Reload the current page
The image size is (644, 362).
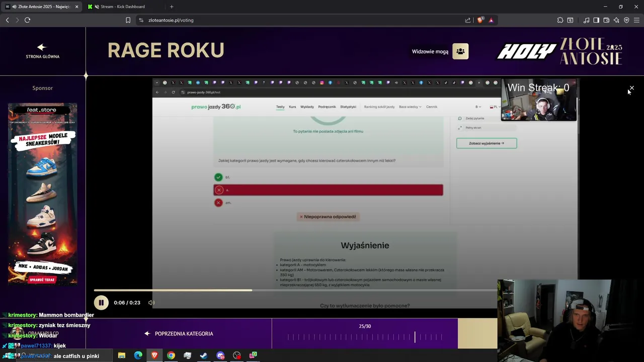click(x=28, y=20)
